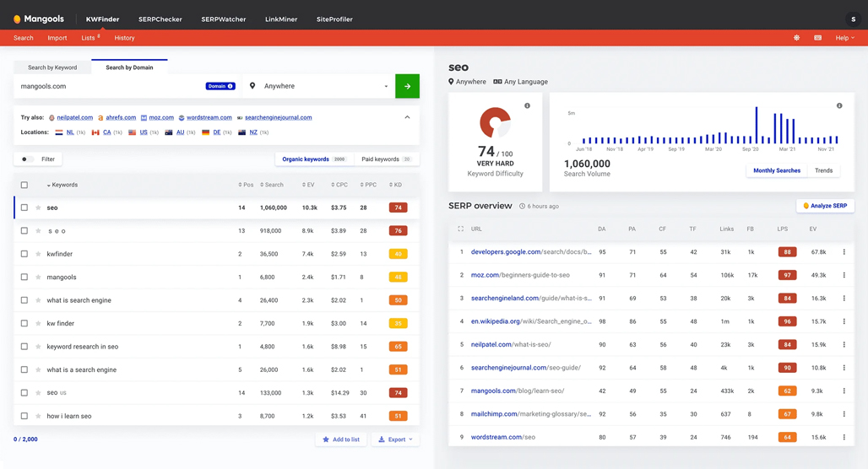Click the tallest bar in search volume chart
868x469 pixels.
(757, 125)
